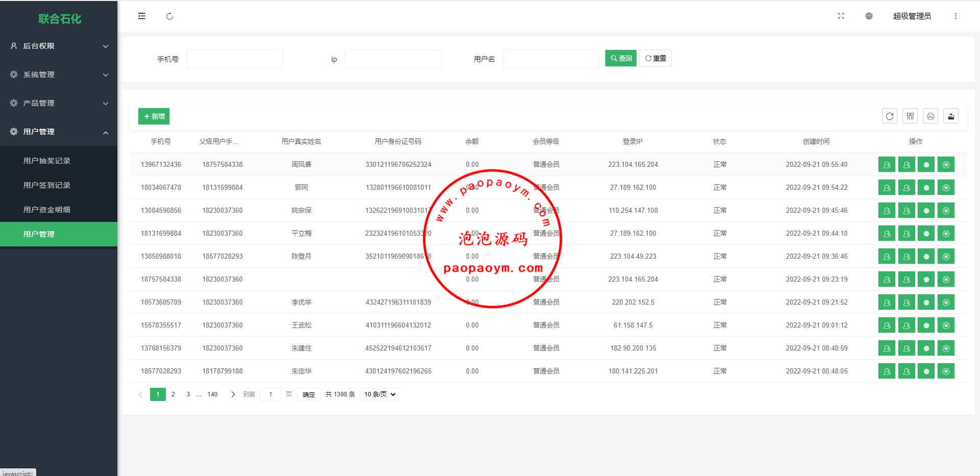Enter fullscreen using the expand icon

(x=841, y=16)
